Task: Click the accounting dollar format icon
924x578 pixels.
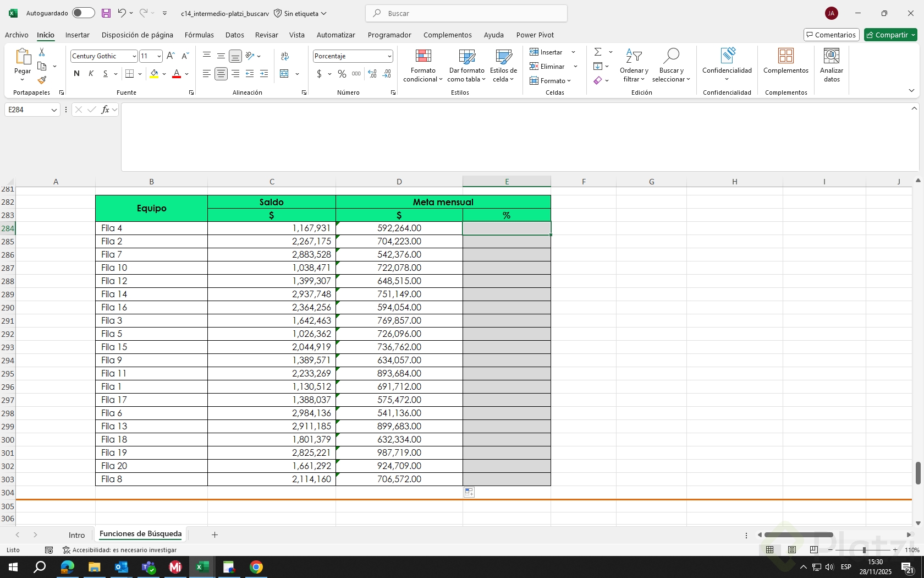Action: (319, 74)
